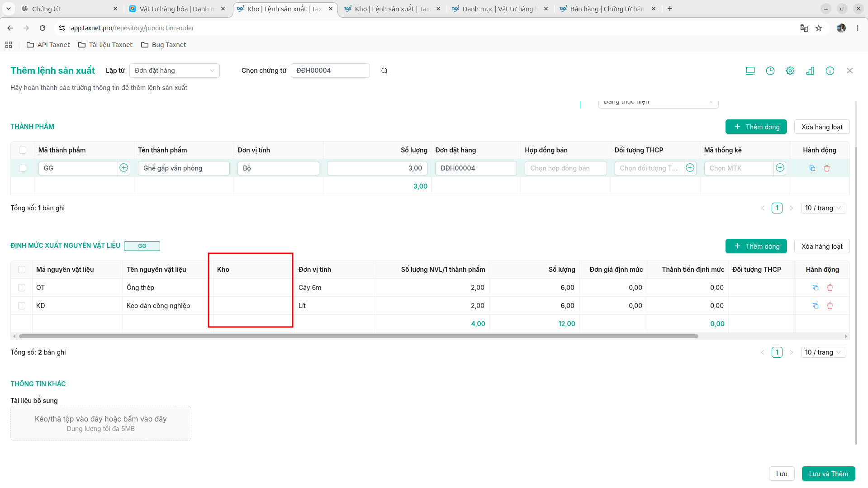Open the Chọn hợp đồng bán dropdown

pyautogui.click(x=565, y=168)
